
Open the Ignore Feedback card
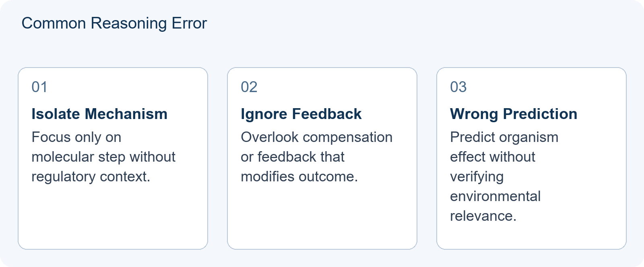coord(322,158)
